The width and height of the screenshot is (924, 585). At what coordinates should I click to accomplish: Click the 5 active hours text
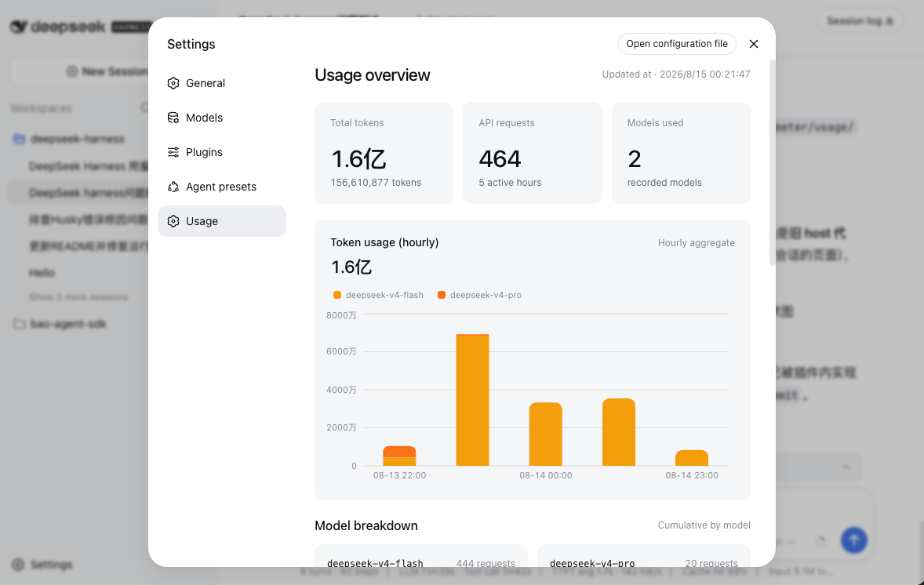(511, 183)
